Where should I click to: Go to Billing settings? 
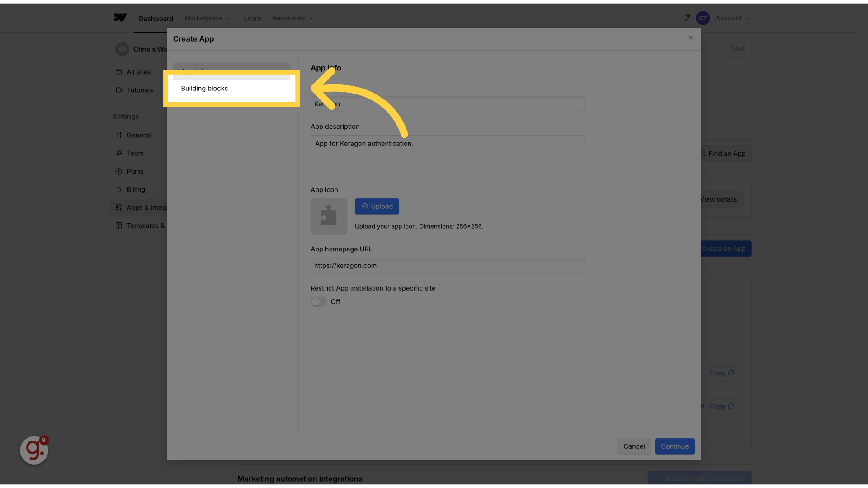pyautogui.click(x=136, y=189)
